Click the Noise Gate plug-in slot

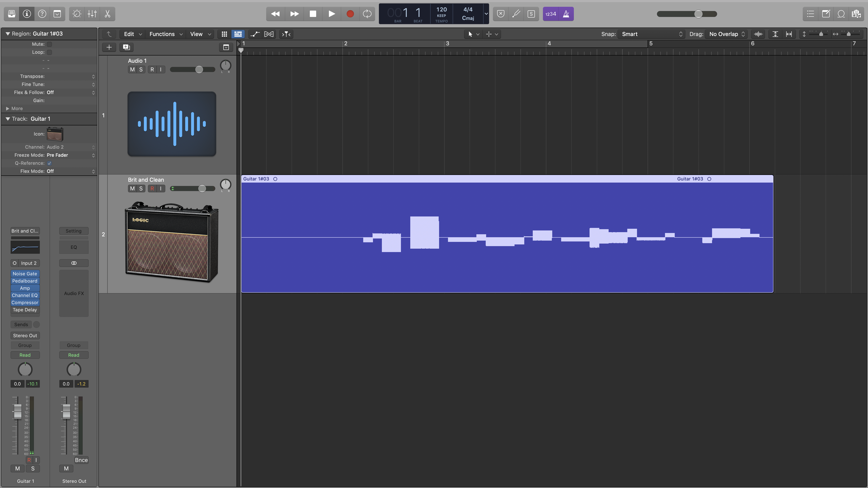click(x=25, y=274)
